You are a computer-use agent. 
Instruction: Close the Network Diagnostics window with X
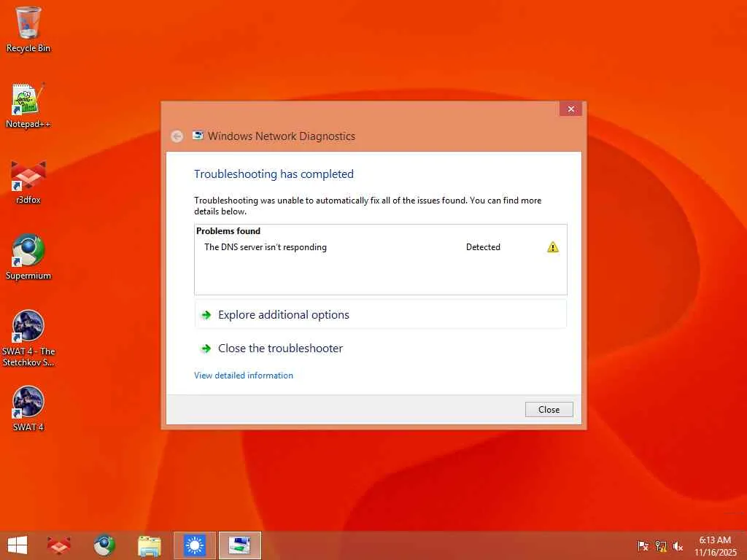coord(570,109)
